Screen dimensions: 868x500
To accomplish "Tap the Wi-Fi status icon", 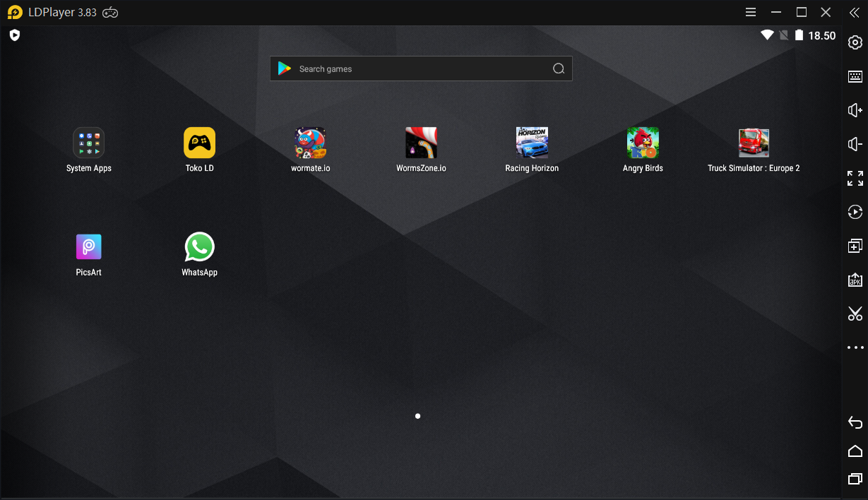I will point(767,35).
